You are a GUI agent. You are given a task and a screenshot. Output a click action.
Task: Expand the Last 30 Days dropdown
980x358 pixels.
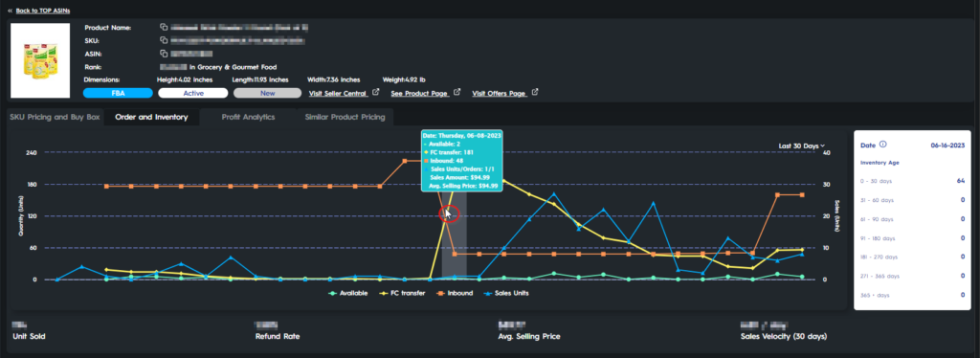pos(801,145)
